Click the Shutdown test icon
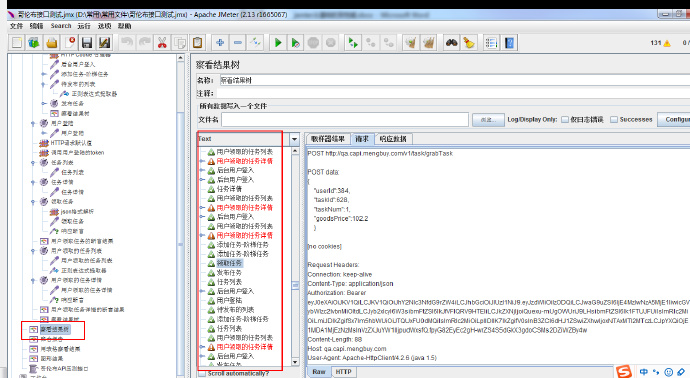The width and height of the screenshot is (690, 378). tap(331, 43)
